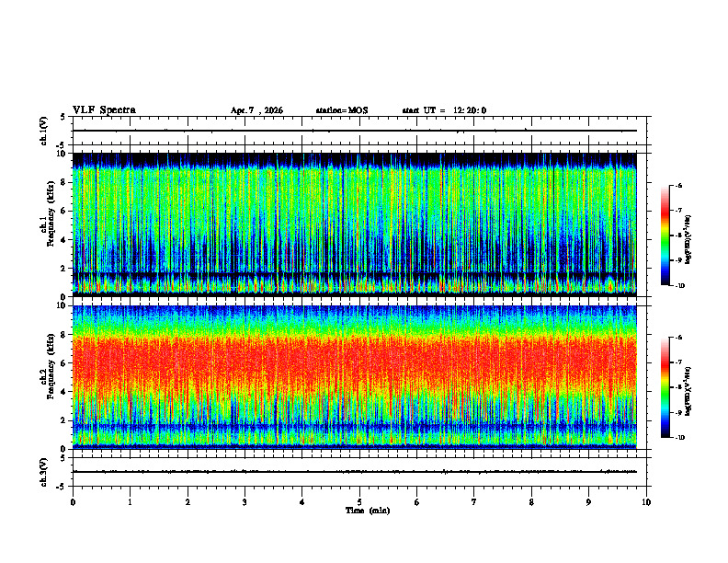The image size is (728, 563).
Task: Click time-axis tick label "10"
Action: (646, 502)
